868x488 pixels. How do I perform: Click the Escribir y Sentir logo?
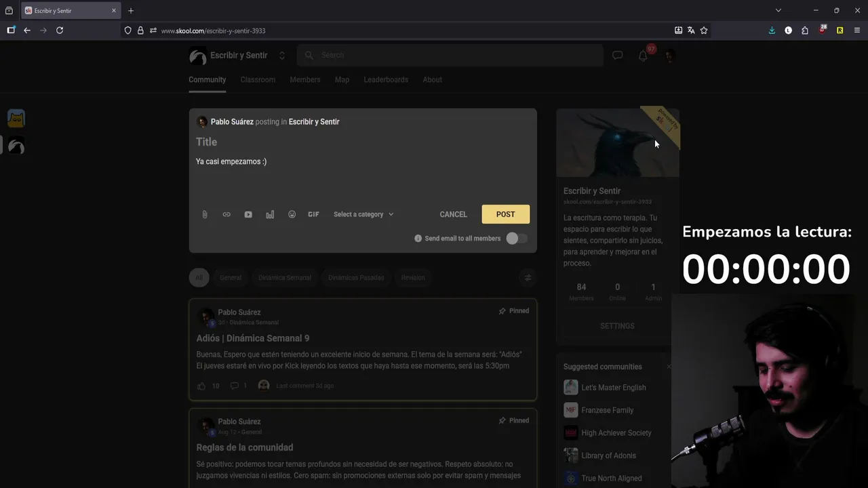click(x=197, y=56)
